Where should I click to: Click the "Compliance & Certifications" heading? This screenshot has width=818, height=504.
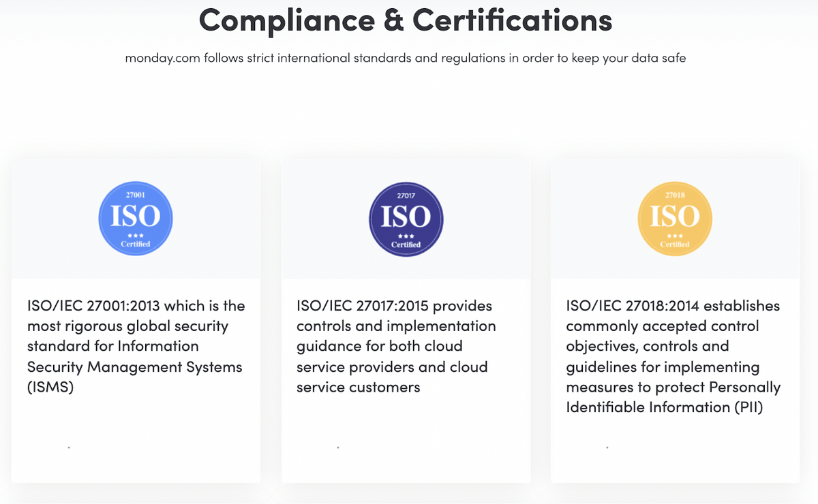pos(405,20)
